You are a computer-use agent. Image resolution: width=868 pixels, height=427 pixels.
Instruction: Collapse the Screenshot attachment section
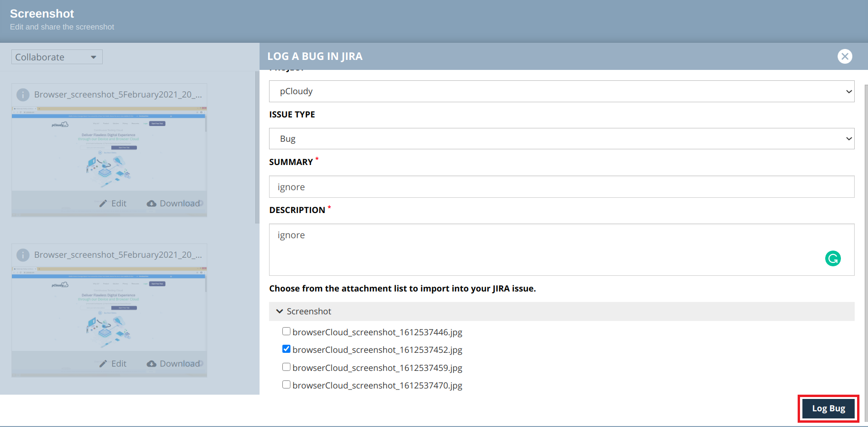click(561, 311)
